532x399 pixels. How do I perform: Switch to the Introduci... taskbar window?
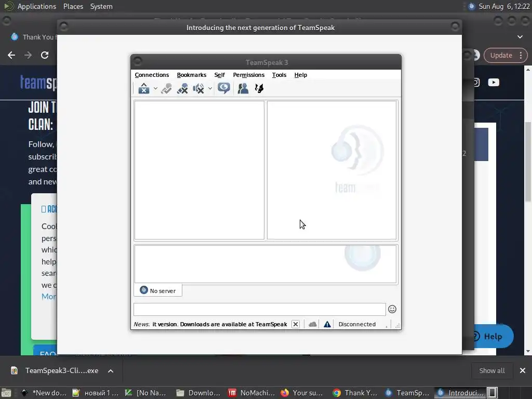click(x=460, y=393)
